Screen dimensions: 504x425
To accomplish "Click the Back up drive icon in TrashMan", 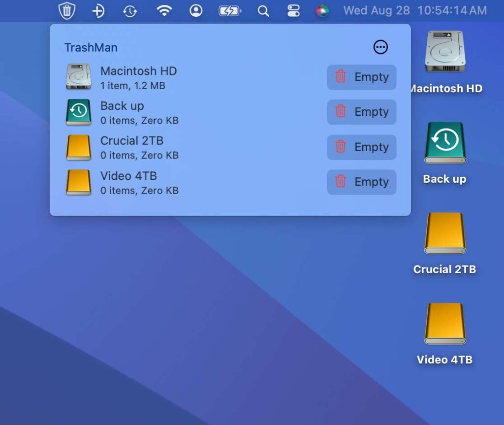I will (x=79, y=111).
